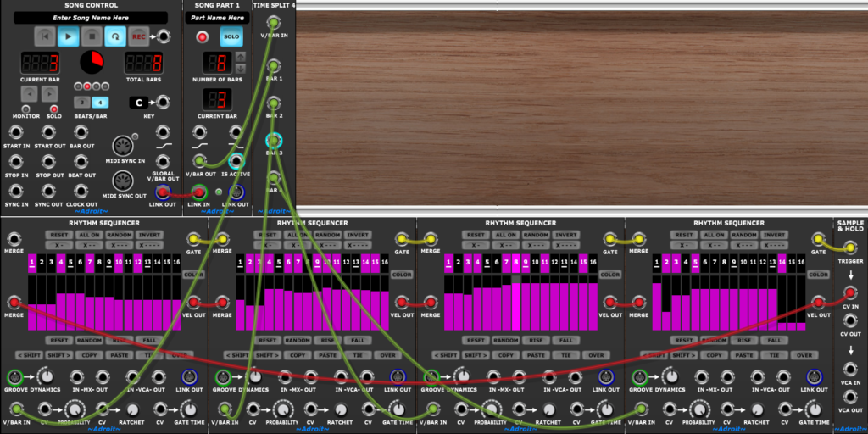The image size is (868, 434).
Task: Click the SYNC OUT jack
Action: coord(48,191)
